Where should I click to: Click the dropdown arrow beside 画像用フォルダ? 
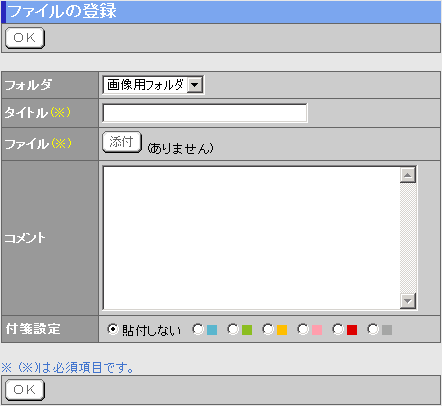[195, 85]
